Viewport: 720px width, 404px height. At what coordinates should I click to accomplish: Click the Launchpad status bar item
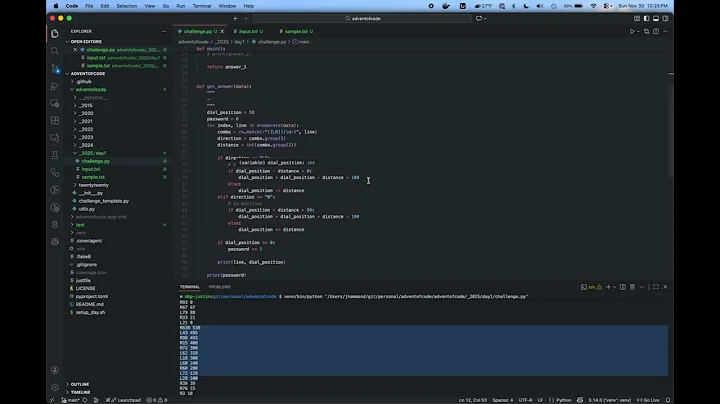tap(125, 400)
